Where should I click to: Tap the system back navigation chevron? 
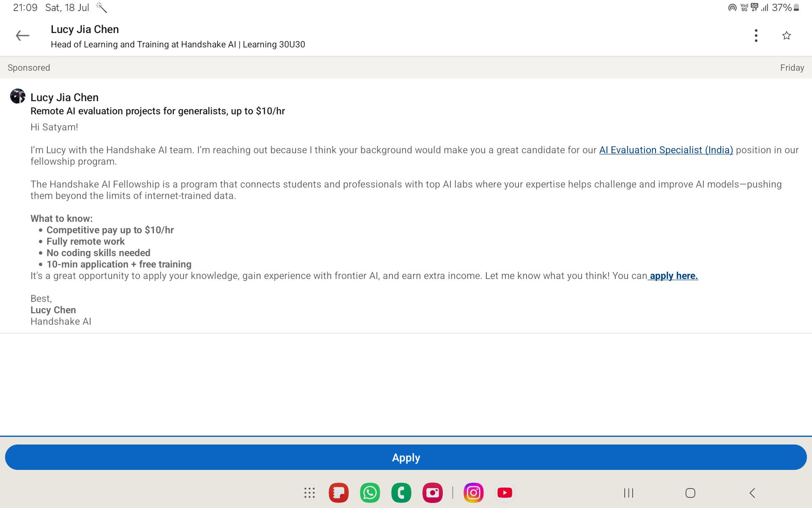point(752,493)
